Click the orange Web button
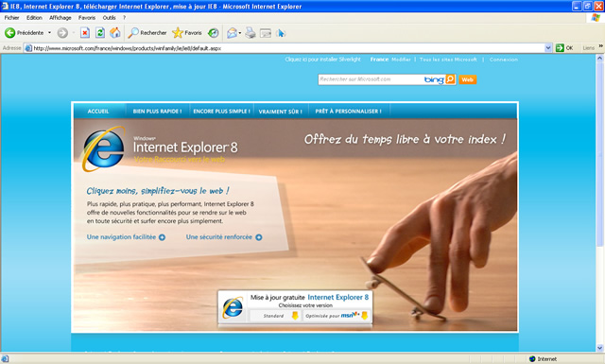 click(x=467, y=79)
